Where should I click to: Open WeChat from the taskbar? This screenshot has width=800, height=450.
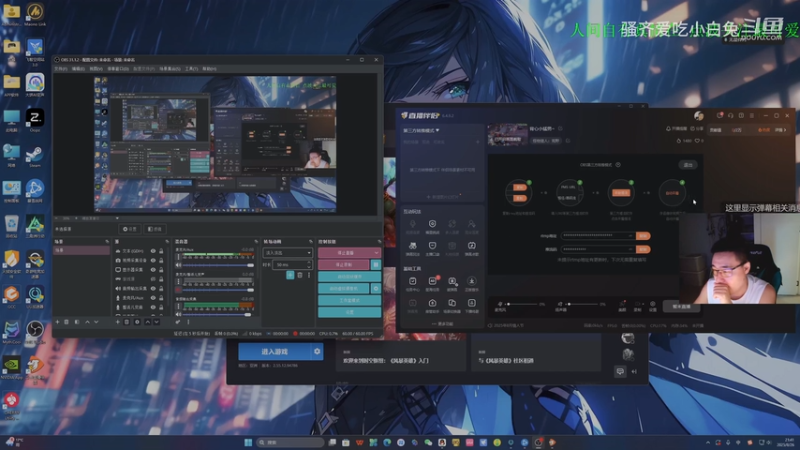tap(428, 442)
